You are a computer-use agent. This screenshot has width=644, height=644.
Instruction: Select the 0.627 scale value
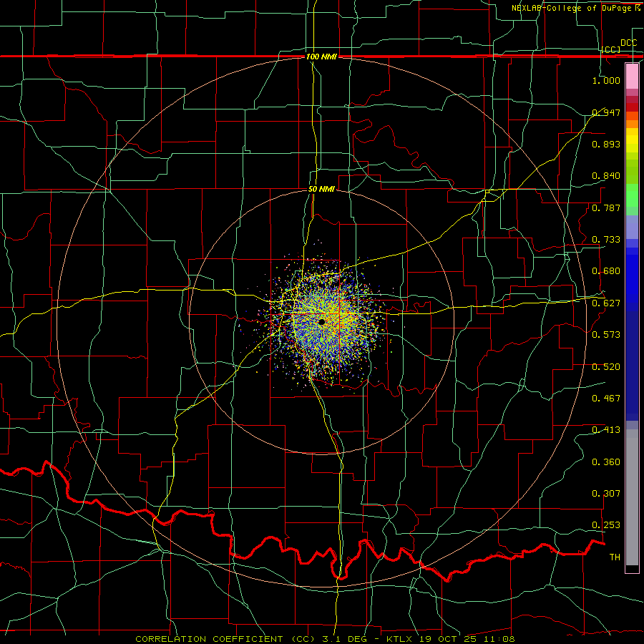click(606, 303)
